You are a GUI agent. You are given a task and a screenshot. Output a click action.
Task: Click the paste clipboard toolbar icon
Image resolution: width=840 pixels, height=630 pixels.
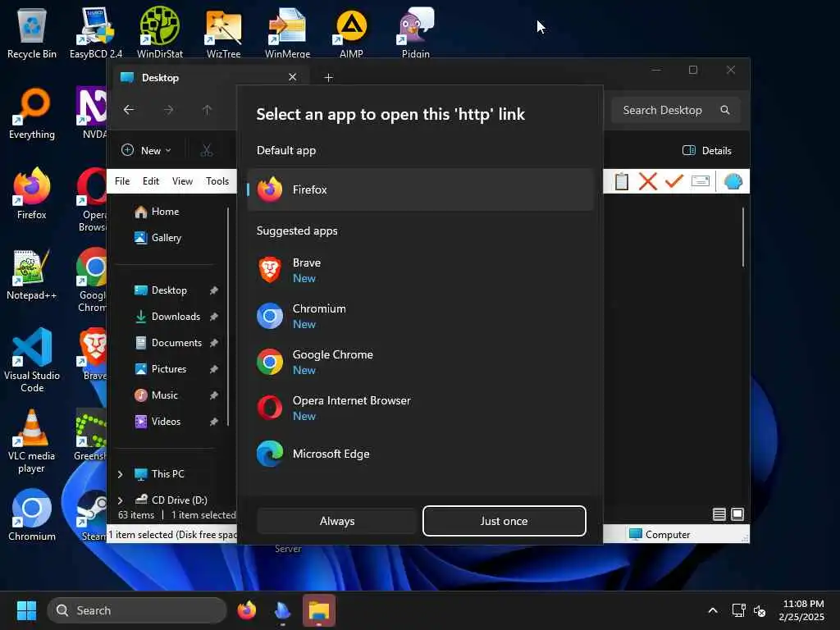tap(622, 181)
